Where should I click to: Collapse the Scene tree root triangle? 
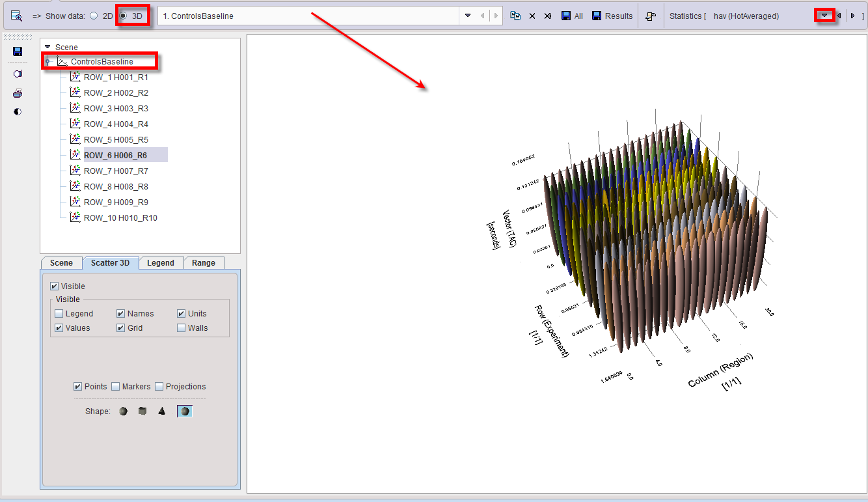47,47
